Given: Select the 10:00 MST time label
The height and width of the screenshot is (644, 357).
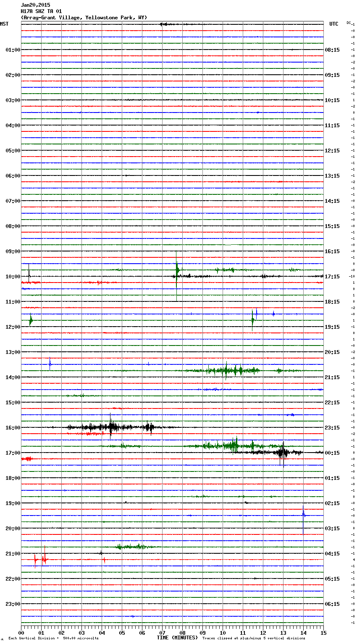Looking at the screenshot, I should tap(13, 277).
